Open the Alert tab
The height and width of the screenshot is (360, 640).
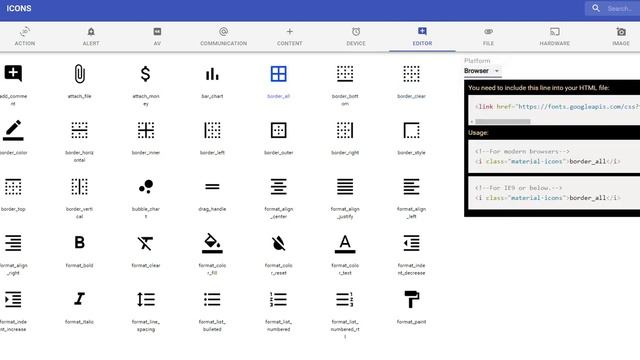click(91, 36)
